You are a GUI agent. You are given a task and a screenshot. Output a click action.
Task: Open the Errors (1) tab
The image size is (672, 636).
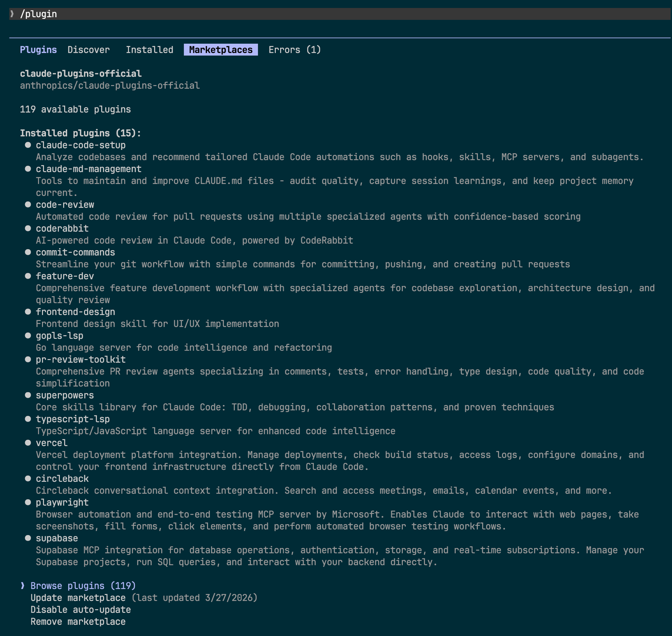coord(294,50)
